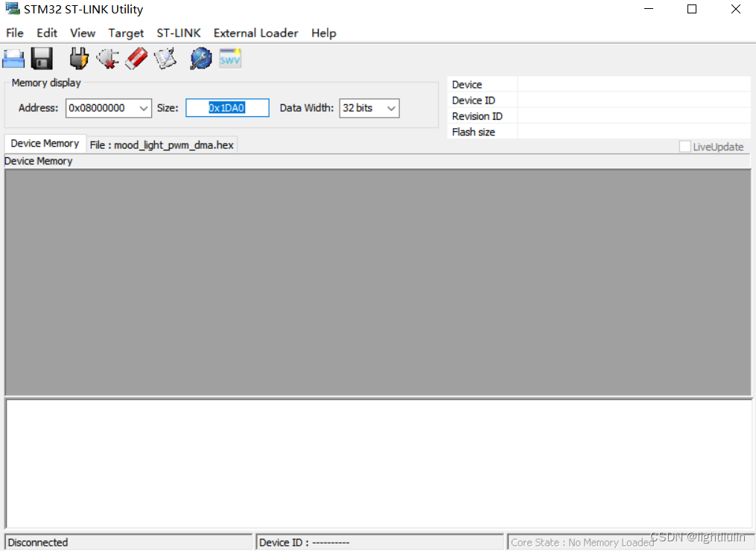Open the View menu

[83, 33]
